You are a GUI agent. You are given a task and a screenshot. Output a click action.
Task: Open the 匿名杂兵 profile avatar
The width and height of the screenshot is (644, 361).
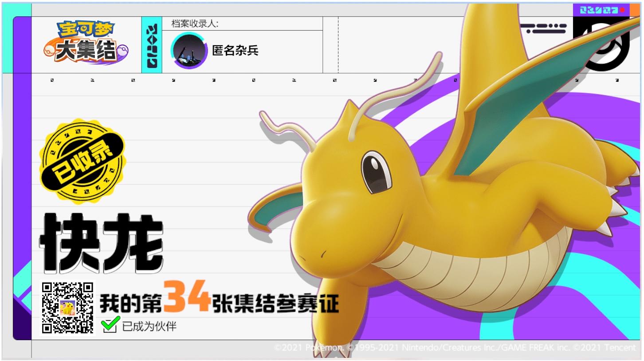189,51
